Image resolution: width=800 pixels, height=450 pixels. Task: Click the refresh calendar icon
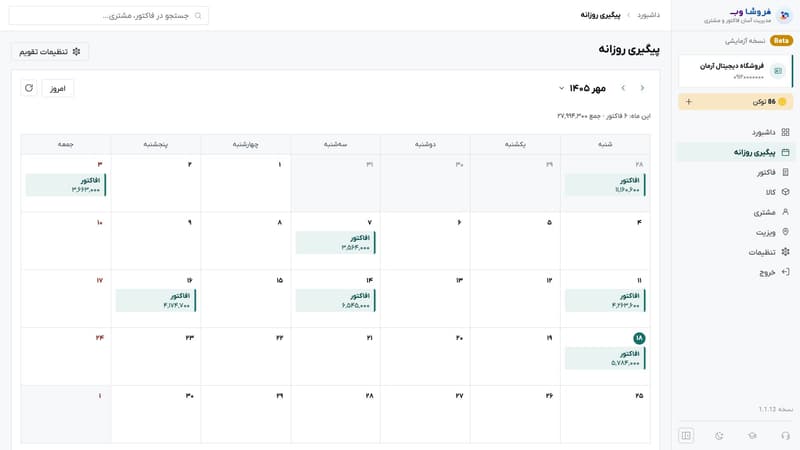point(29,88)
